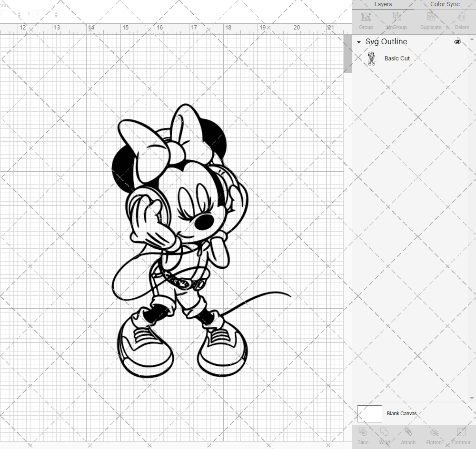Open the Contour tool
Viewport: 476px width, 449px height.
461,435
